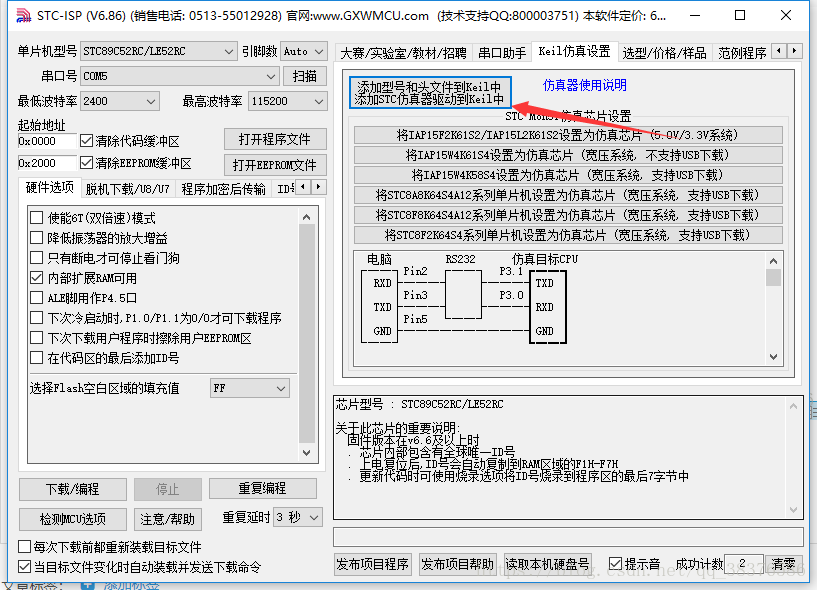Click 读取本机硬盘号 button

pyautogui.click(x=548, y=564)
